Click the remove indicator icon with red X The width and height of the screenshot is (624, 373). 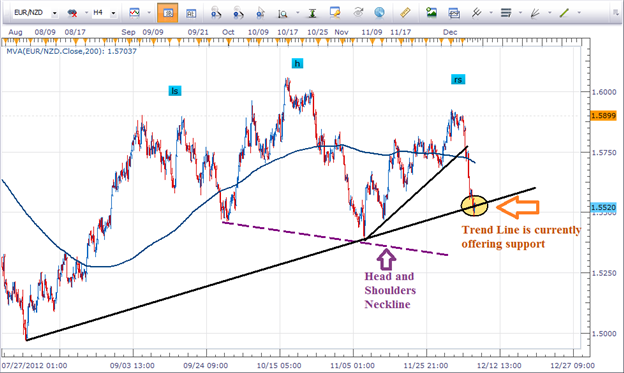pyautogui.click(x=72, y=13)
